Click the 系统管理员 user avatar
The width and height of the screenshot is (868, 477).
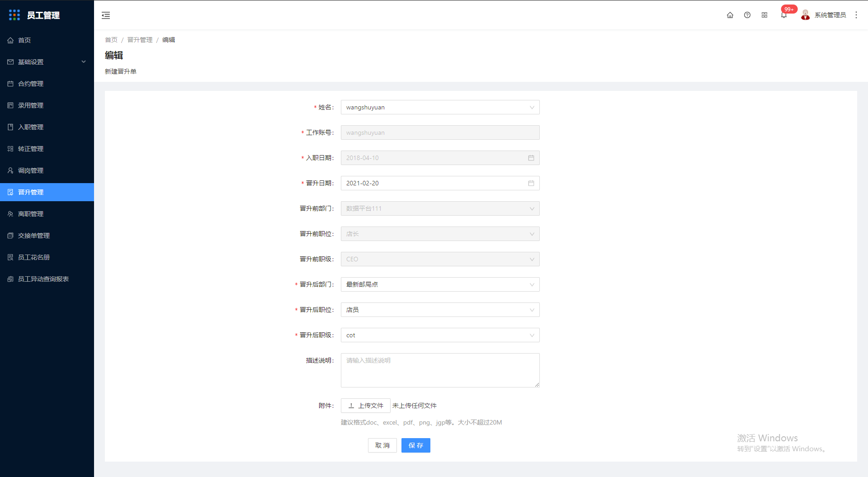[x=806, y=15]
